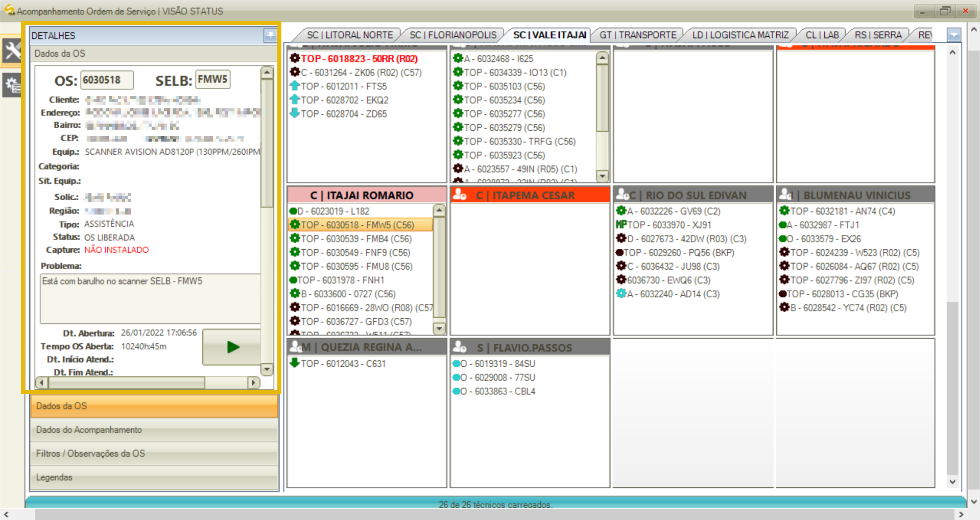Select order TOP - 6030539 - FMB4 (C56)
The image size is (980, 520).
click(x=356, y=239)
